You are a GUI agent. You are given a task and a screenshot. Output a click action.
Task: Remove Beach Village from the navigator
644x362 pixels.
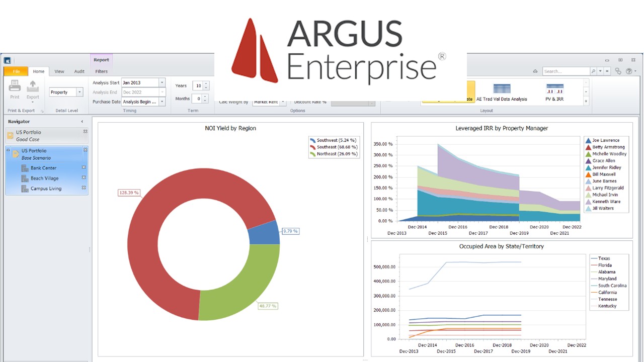click(x=84, y=177)
